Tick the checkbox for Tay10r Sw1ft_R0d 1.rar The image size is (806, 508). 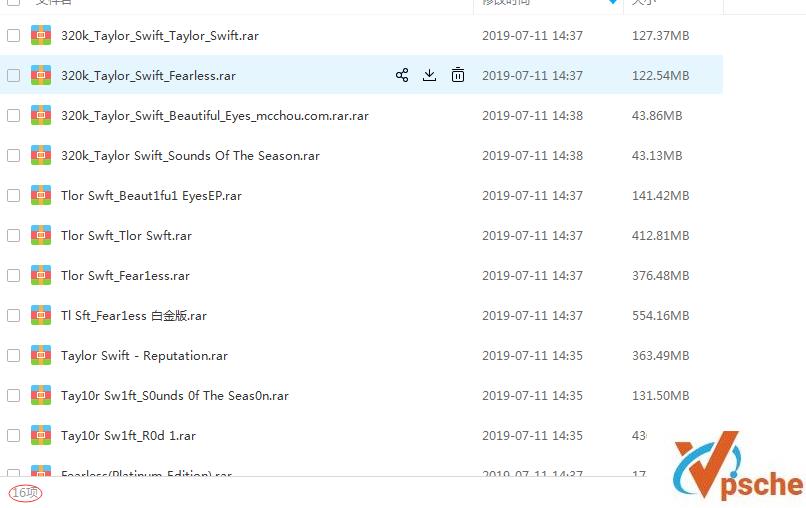pyautogui.click(x=13, y=436)
